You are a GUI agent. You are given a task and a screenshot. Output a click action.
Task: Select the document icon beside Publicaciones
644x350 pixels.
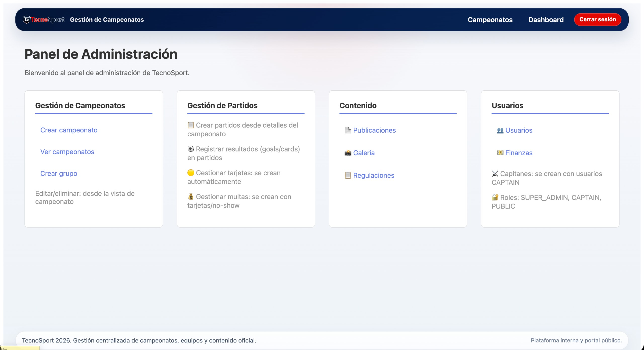tap(348, 130)
